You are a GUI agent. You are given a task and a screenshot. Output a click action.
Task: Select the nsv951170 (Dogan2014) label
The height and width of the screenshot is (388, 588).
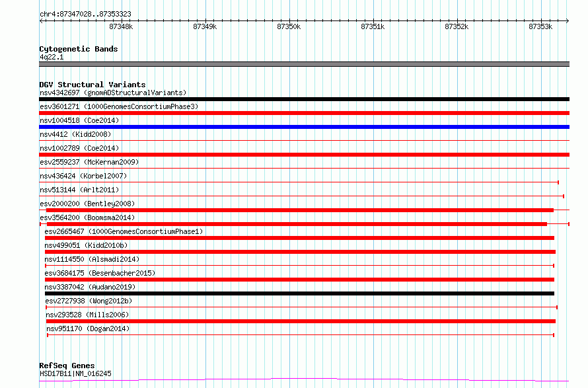(x=88, y=329)
